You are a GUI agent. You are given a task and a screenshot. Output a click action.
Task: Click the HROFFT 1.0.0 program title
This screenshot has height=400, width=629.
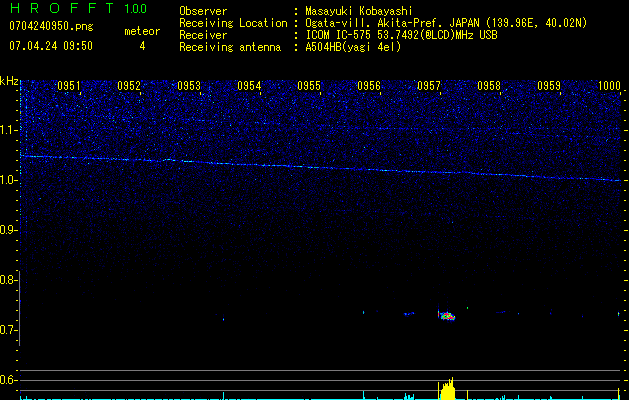tap(79, 8)
